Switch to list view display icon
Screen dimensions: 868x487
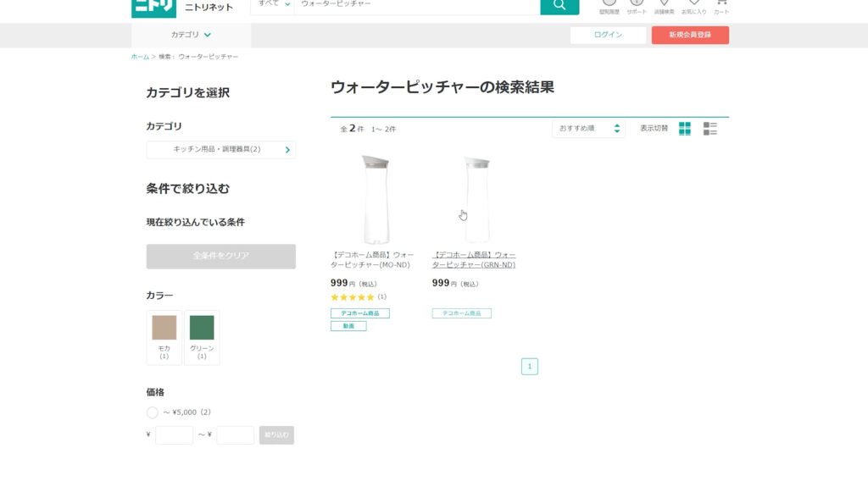tap(710, 129)
